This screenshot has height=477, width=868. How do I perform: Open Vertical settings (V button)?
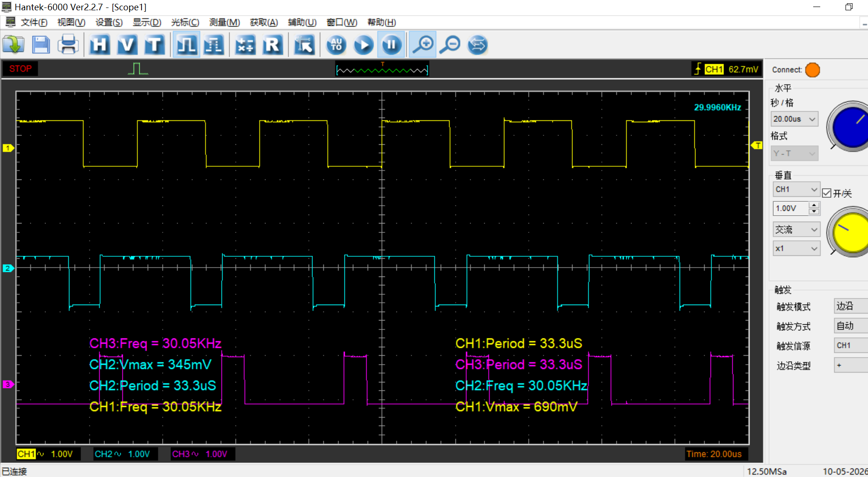(127, 45)
